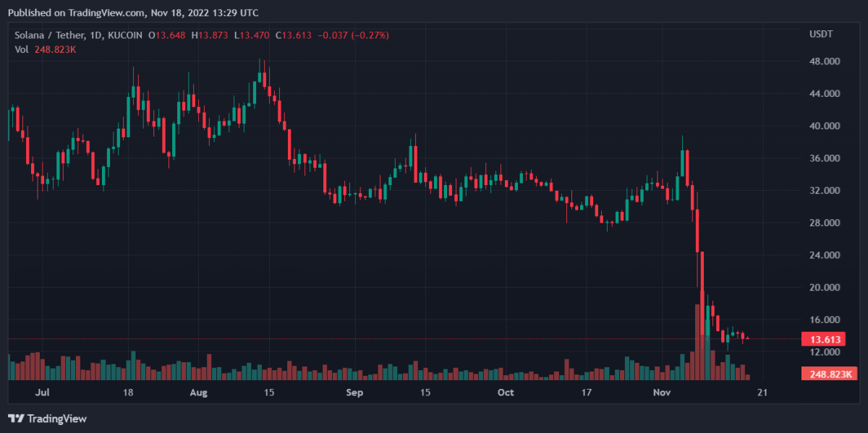Image resolution: width=868 pixels, height=433 pixels.
Task: Click the 36.000 price axis label
Action: point(824,158)
